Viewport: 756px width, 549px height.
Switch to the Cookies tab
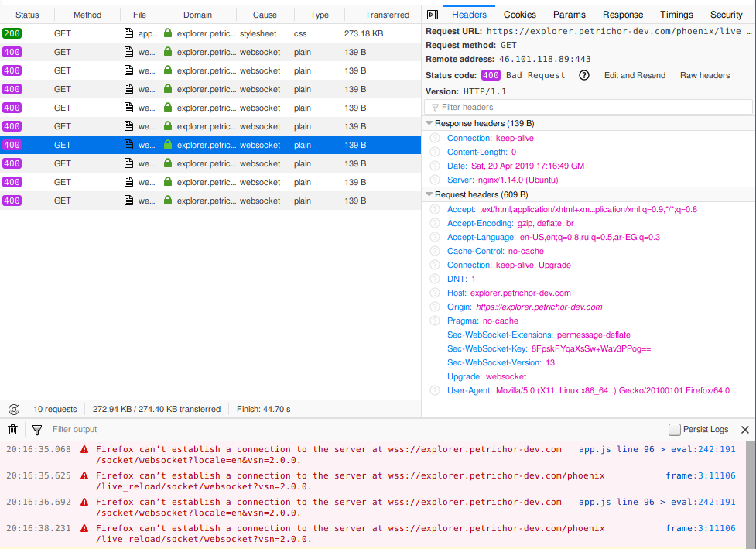tap(519, 14)
